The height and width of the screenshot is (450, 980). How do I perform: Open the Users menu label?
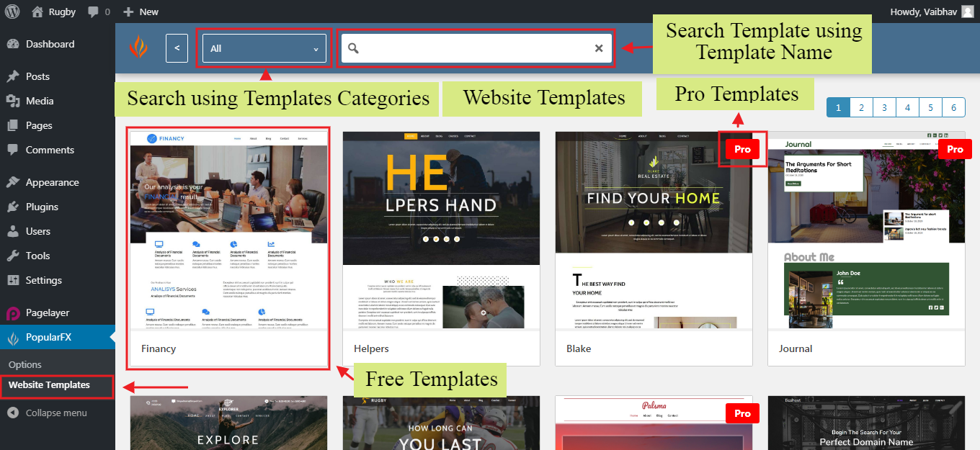point(38,231)
